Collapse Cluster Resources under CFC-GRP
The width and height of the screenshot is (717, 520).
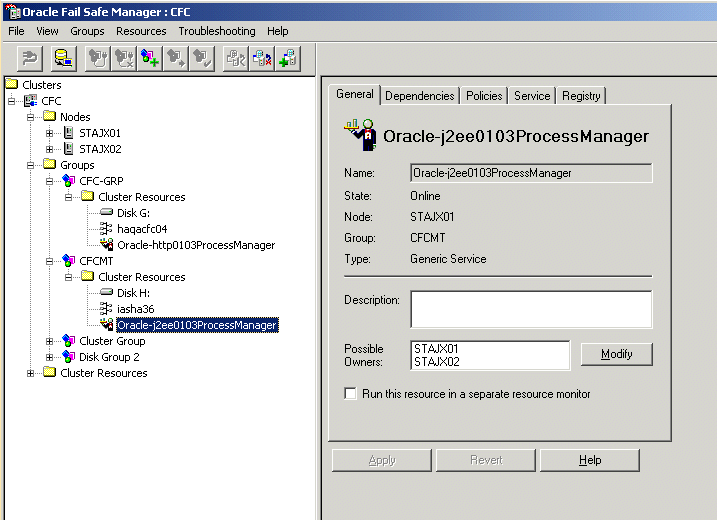(69, 197)
